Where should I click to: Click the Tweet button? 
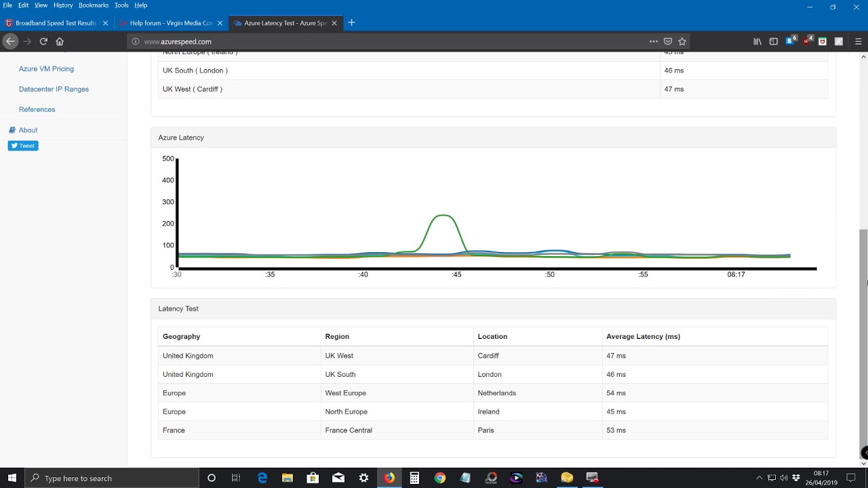click(23, 146)
